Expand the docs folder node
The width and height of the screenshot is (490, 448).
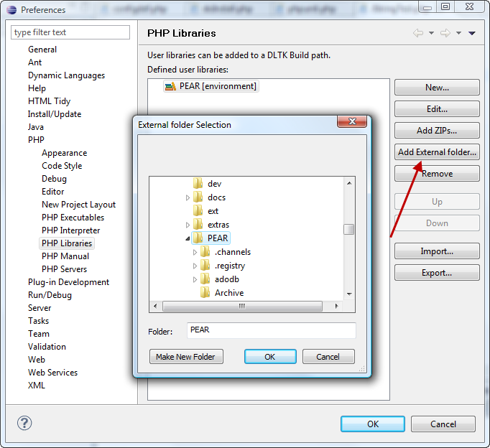[x=188, y=197]
